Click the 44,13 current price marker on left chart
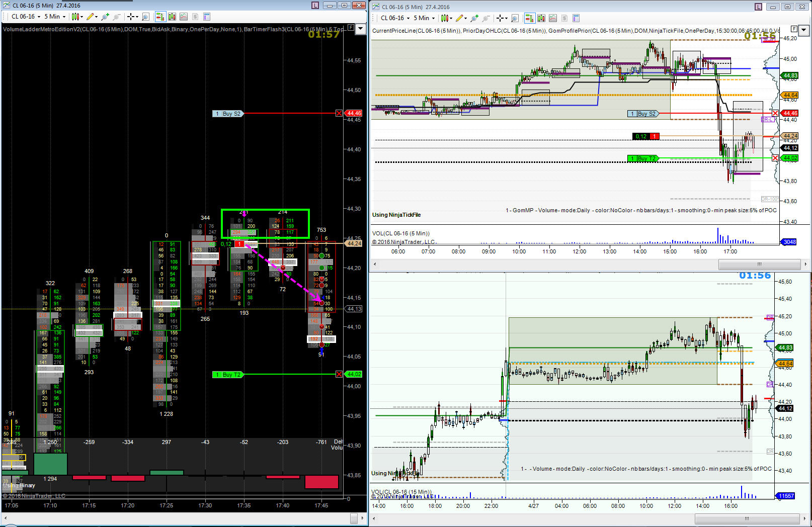 tap(354, 309)
